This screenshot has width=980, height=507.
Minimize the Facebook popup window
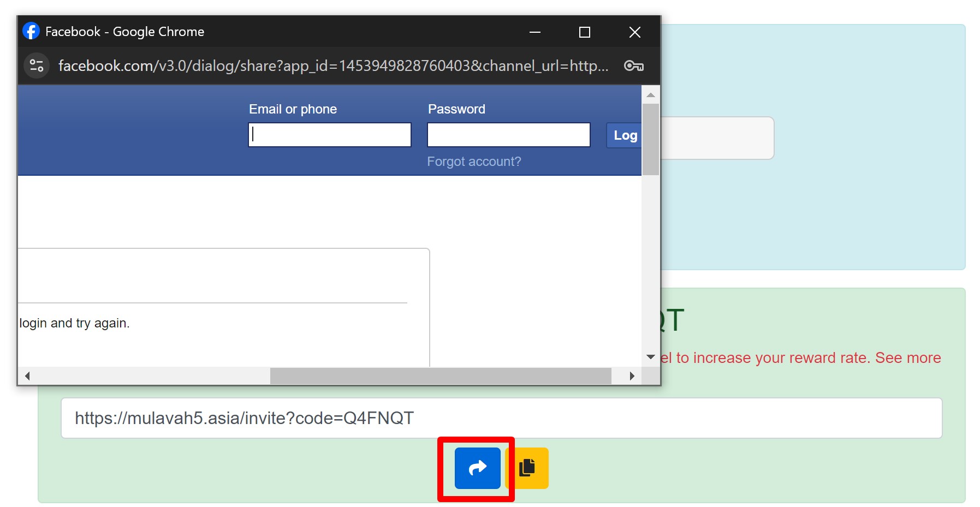pos(534,32)
